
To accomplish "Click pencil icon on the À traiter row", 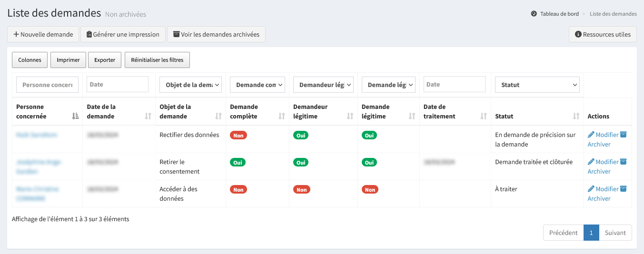I will (591, 189).
